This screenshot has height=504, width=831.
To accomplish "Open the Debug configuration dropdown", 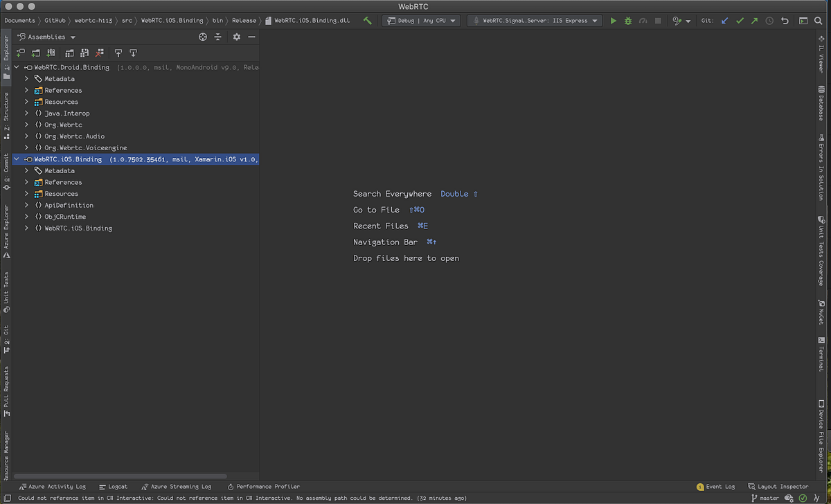I will pyautogui.click(x=420, y=21).
